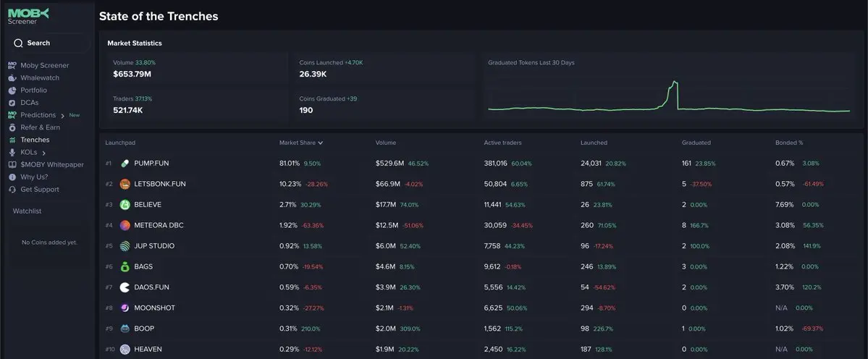Screen dimensions: 868x359
Task: Sort by Market Share column arrow
Action: (x=321, y=143)
